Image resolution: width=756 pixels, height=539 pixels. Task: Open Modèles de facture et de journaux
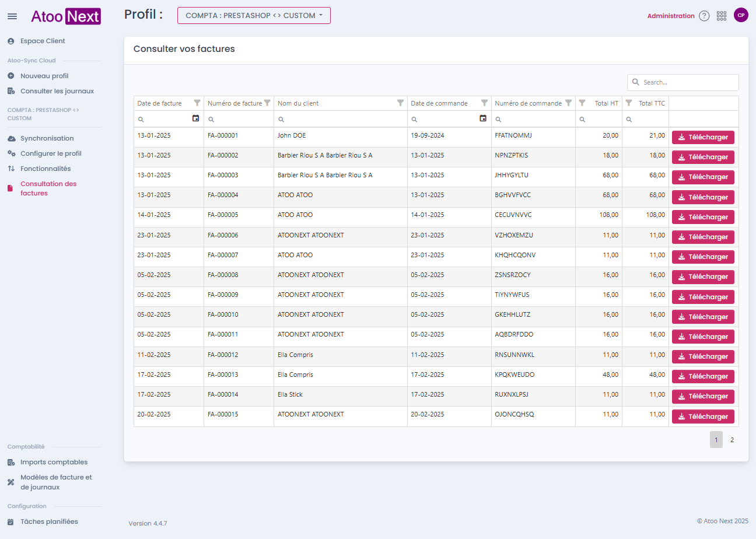click(x=56, y=482)
